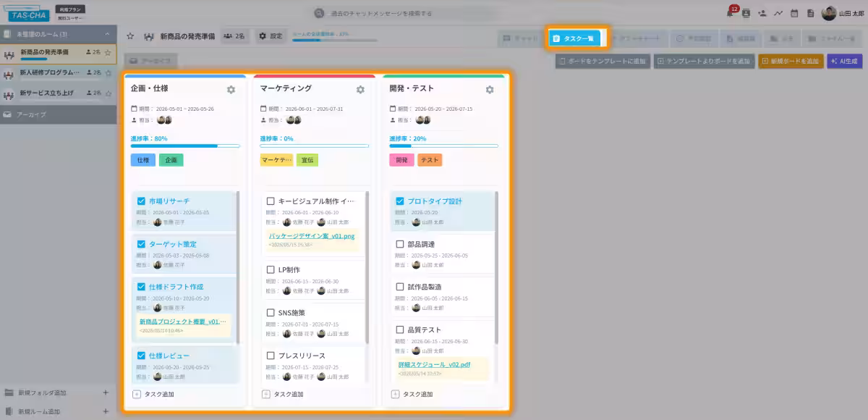Open the document icon in top bar

pyautogui.click(x=810, y=13)
